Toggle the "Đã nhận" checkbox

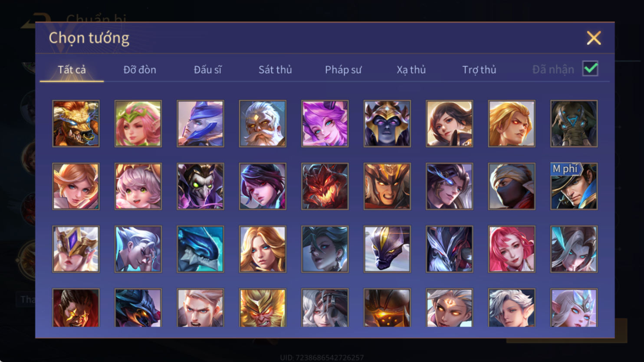pyautogui.click(x=590, y=68)
